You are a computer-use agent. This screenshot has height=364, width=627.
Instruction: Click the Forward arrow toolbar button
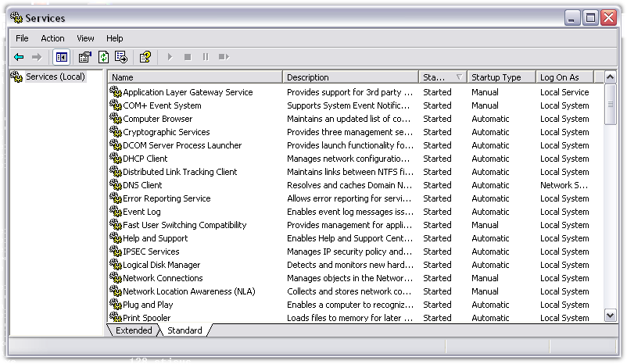37,57
